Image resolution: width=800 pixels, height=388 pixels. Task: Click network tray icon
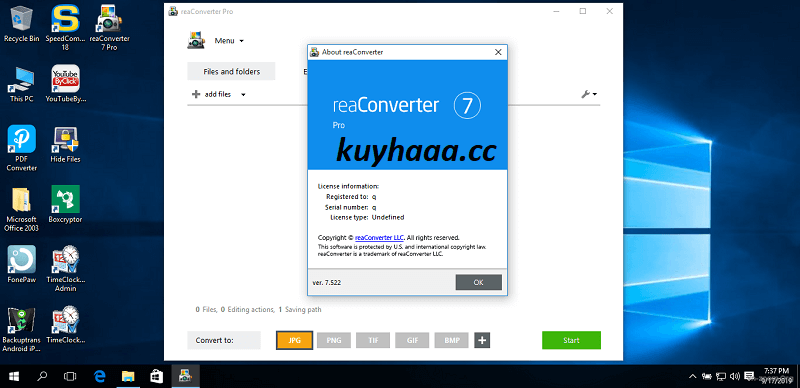pyautogui.click(x=721, y=377)
